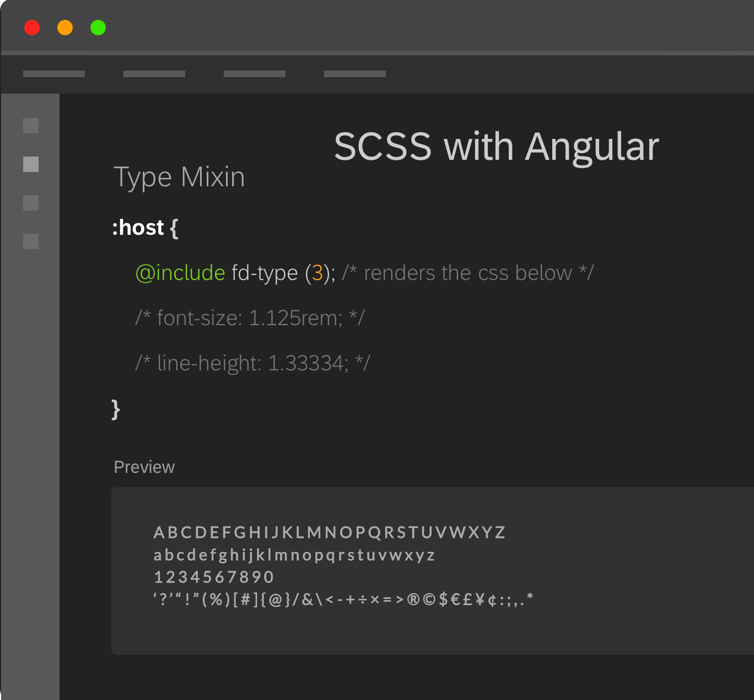Open the second menu bar placeholder item
The height and width of the screenshot is (700, 754).
click(x=154, y=74)
